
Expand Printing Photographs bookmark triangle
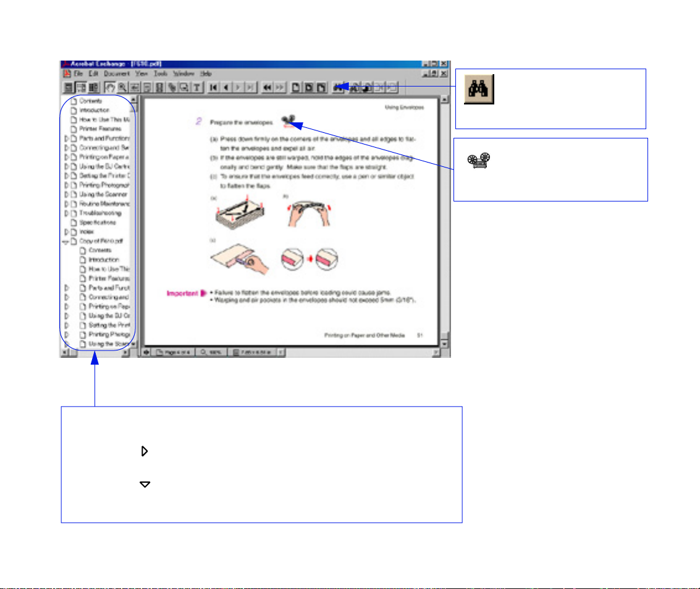[67, 185]
